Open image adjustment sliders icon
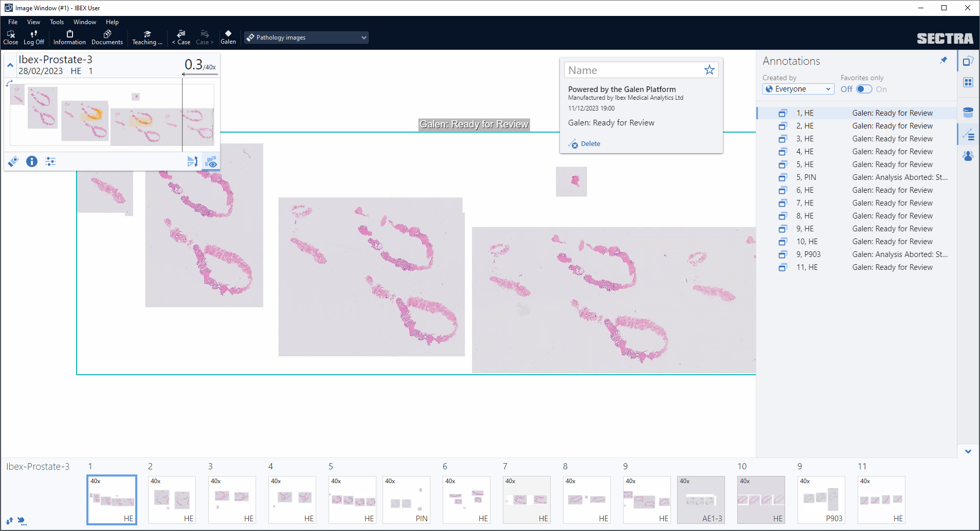 [50, 161]
